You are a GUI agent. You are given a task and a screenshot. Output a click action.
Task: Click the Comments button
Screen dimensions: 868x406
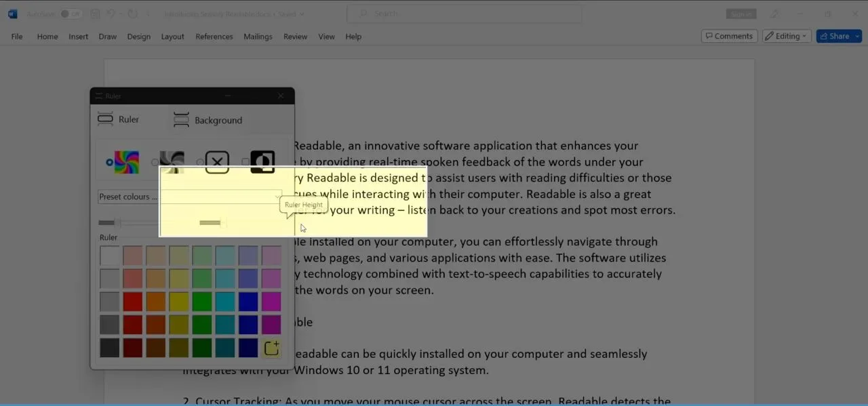coord(728,36)
